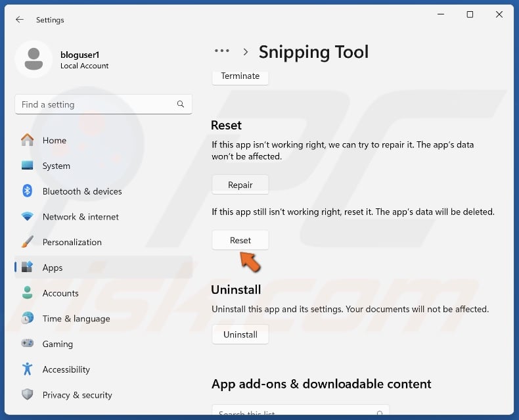This screenshot has width=519, height=420.
Task: Focus the Find a setting search box
Action: [104, 105]
